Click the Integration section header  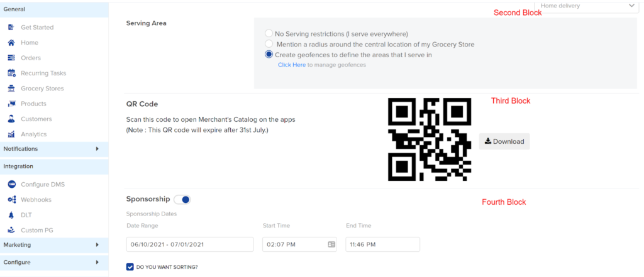point(54,166)
